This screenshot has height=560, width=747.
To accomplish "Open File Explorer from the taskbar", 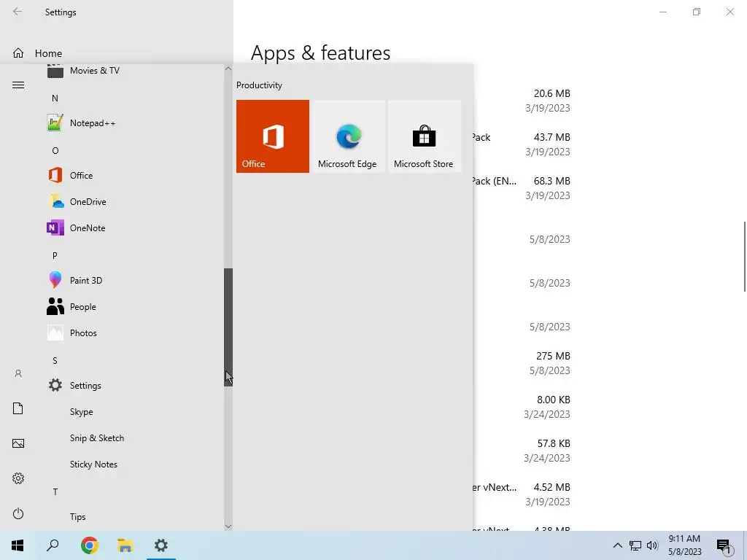I will (125, 545).
